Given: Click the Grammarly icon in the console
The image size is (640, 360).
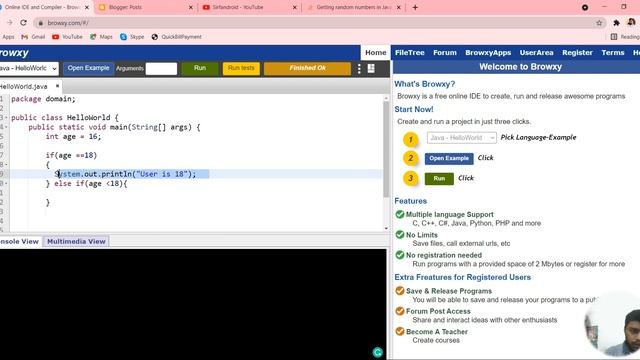Looking at the screenshot, I should click(378, 352).
